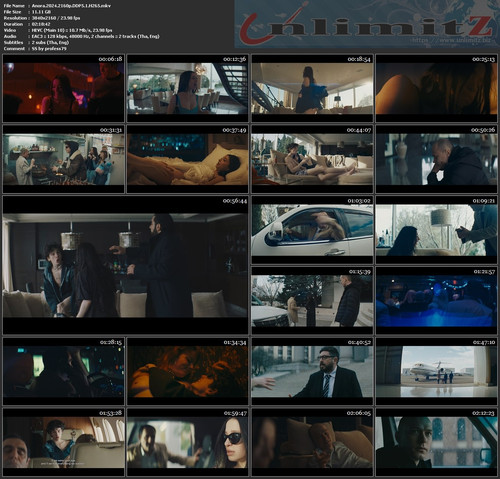Image resolution: width=500 pixels, height=479 pixels.
Task: Click the 'HEVC (Main 10)' video info line
Action: (x=72, y=30)
